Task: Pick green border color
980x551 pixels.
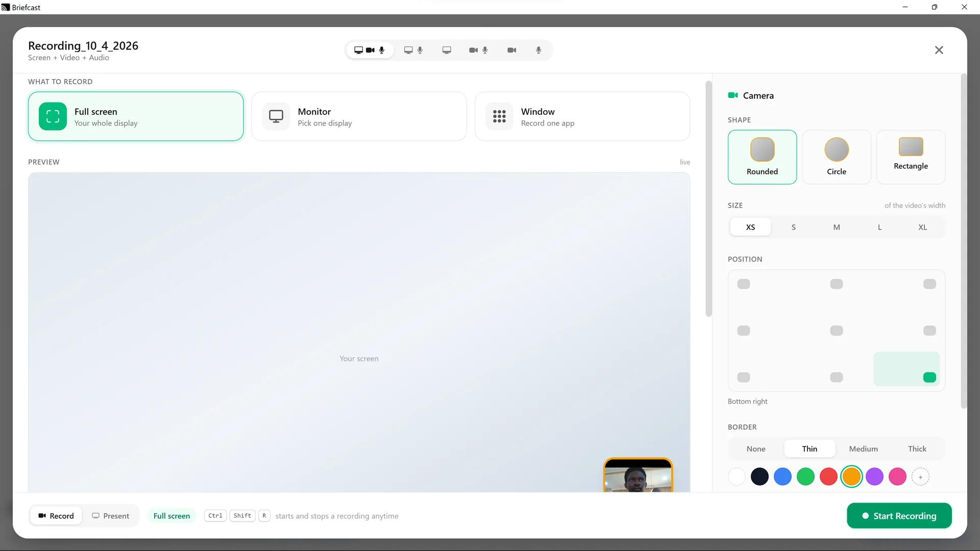Action: (x=805, y=477)
